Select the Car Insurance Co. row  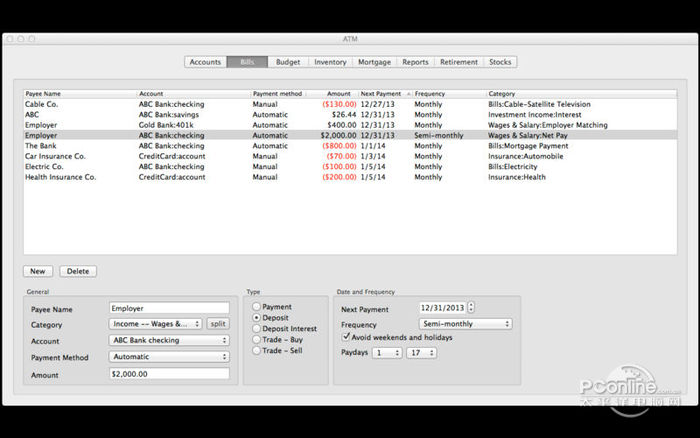coord(350,156)
